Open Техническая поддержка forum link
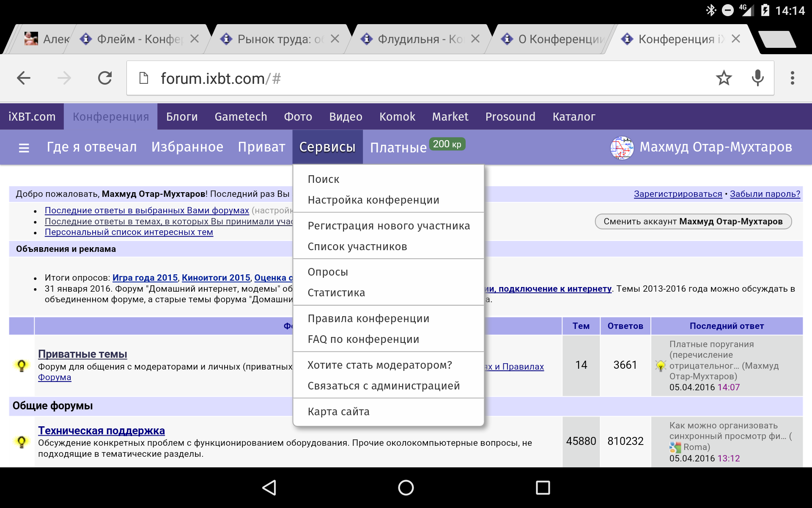 click(101, 431)
